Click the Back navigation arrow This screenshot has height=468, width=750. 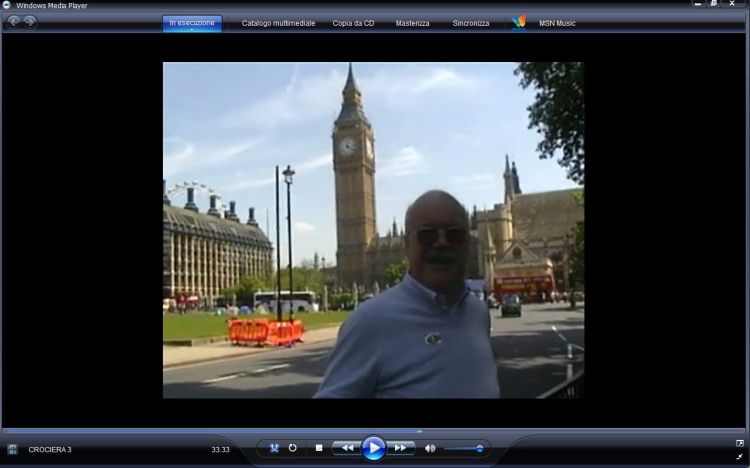14,22
